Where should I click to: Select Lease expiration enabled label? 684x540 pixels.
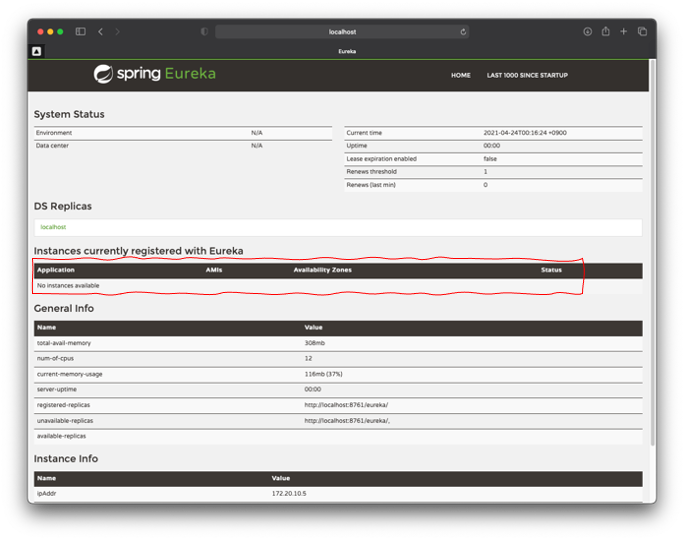[x=381, y=159]
